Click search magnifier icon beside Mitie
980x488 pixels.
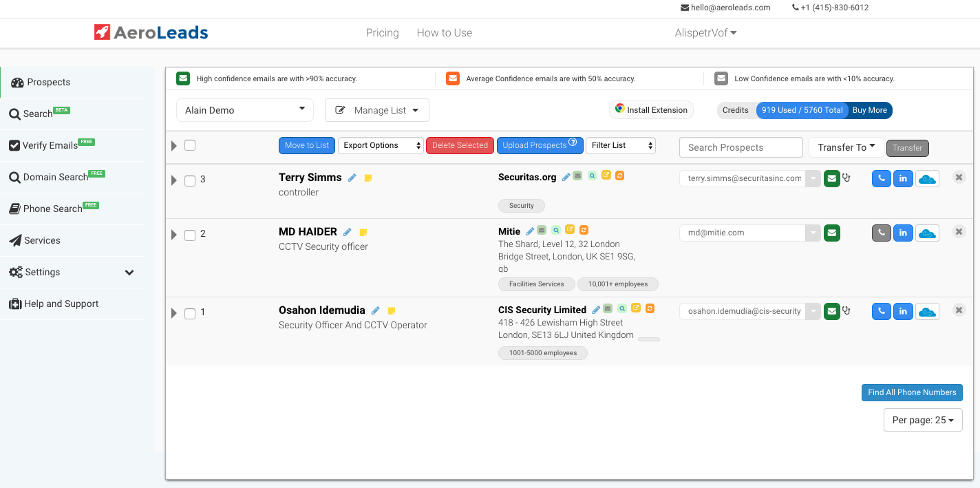coord(556,231)
